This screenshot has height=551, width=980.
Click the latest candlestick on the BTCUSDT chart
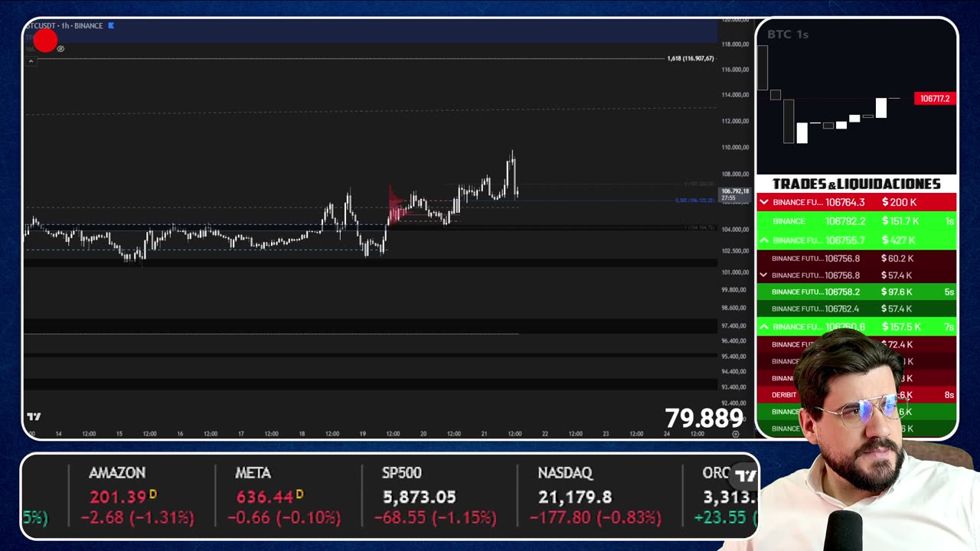tap(518, 192)
